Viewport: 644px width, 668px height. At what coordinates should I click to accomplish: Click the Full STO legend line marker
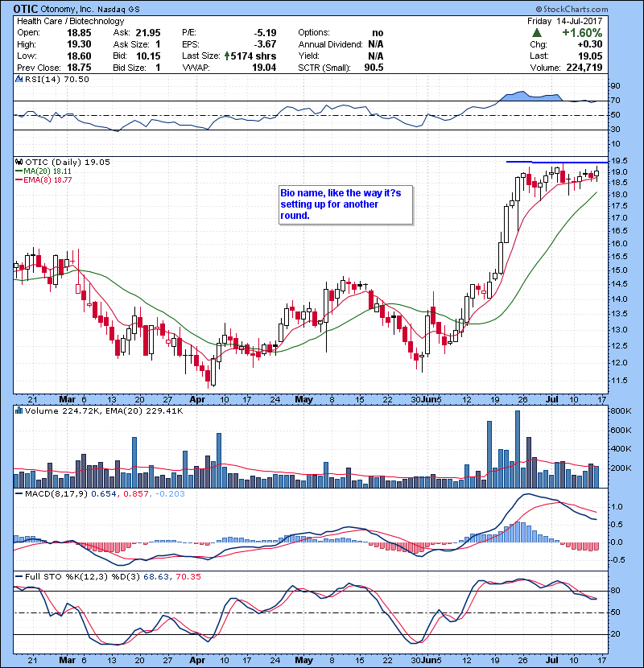tap(19, 577)
